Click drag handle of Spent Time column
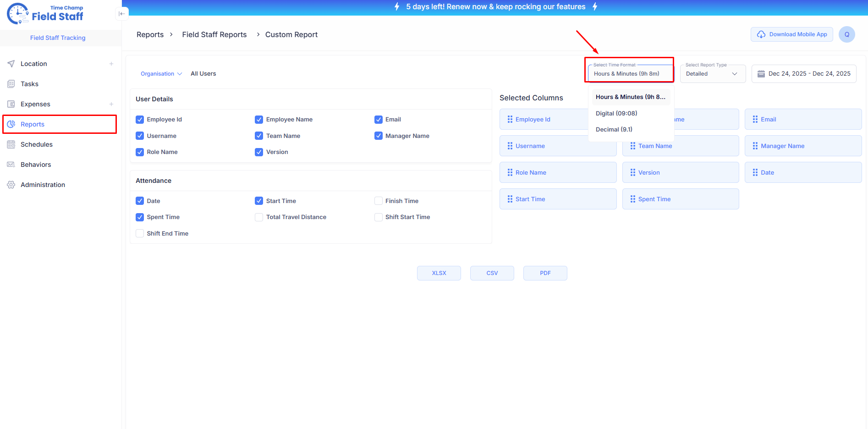 [633, 199]
